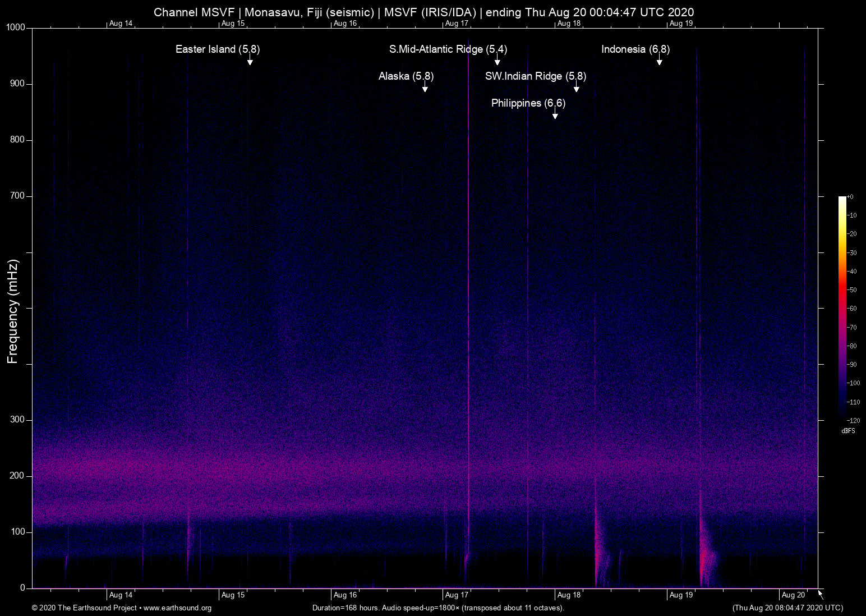
Task: Click the Frequency (mHz) axis label
Action: pyautogui.click(x=13, y=311)
